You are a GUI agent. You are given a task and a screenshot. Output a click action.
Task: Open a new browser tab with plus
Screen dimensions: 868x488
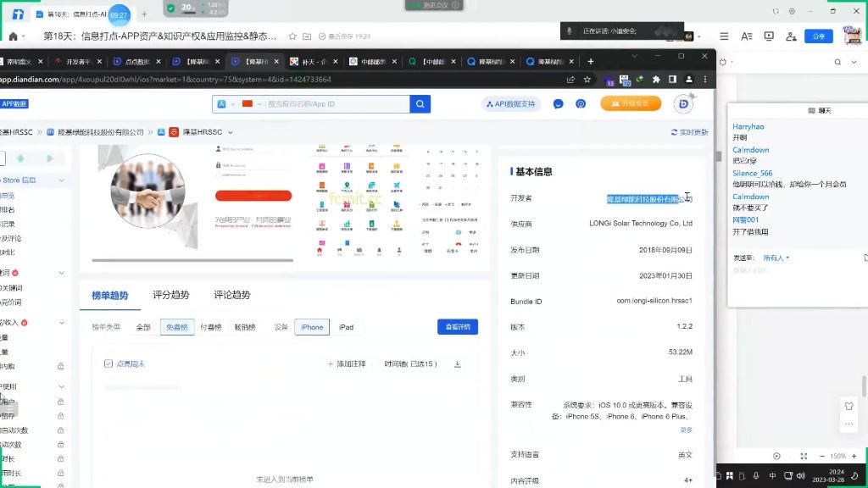[x=591, y=61]
